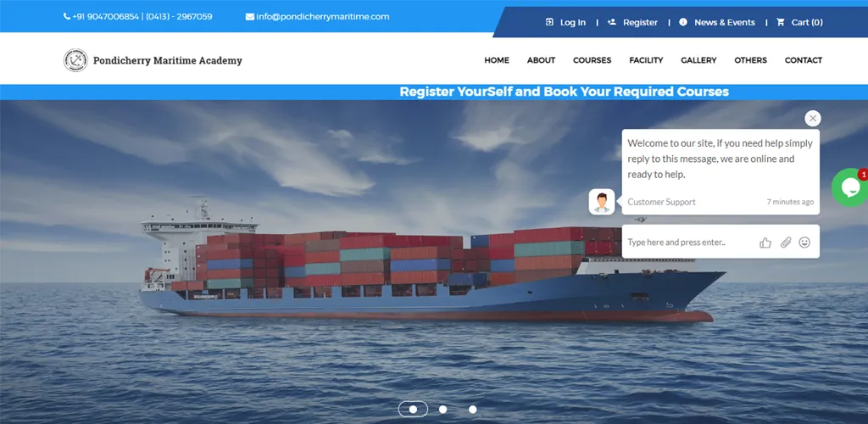
Task: Click the info@pondicherrymaritime.com email link
Action: point(323,17)
